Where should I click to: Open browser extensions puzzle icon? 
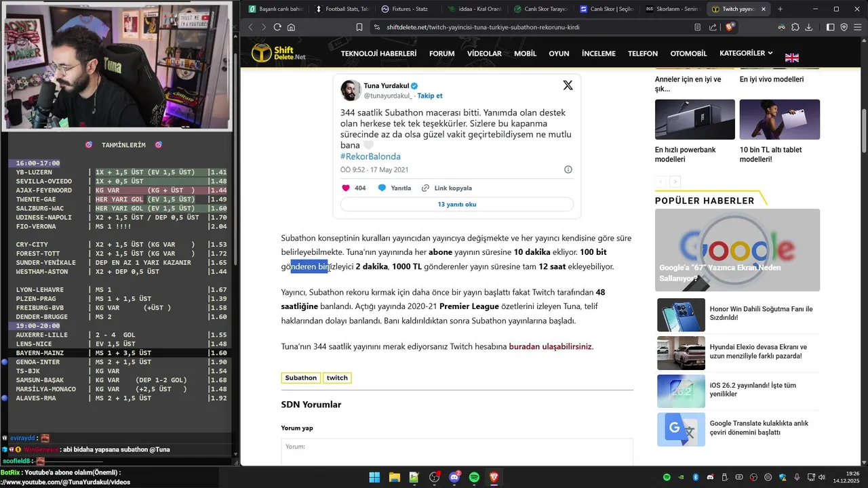coord(795,27)
